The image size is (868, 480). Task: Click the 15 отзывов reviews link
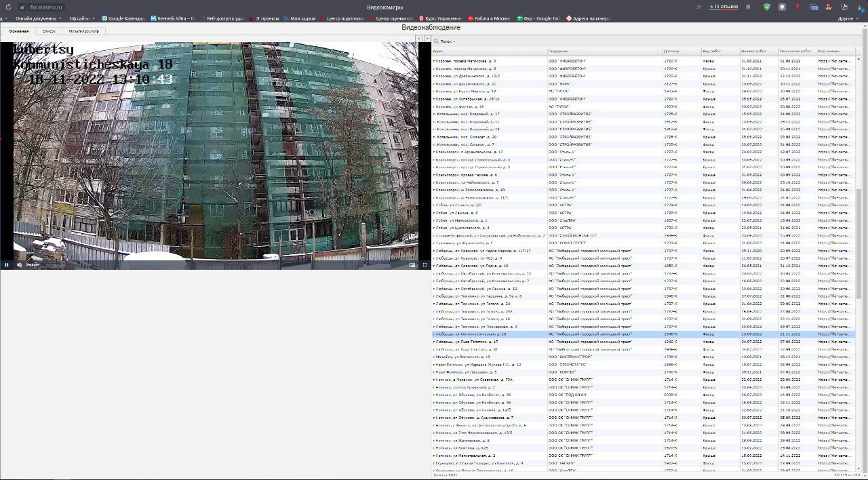coord(724,7)
